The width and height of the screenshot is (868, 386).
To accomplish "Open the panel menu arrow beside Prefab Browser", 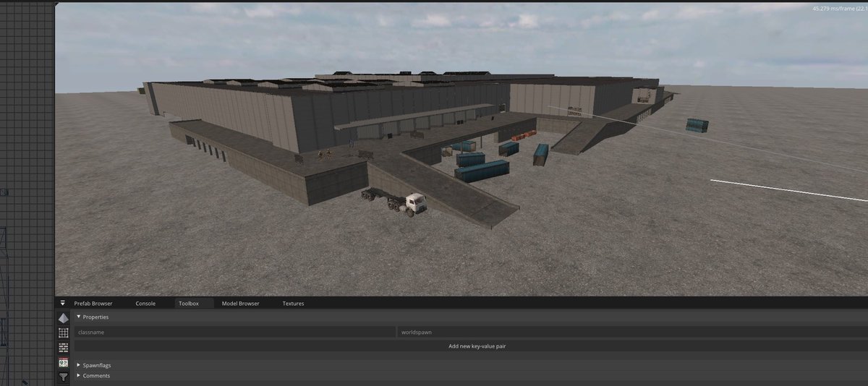I will tap(63, 304).
